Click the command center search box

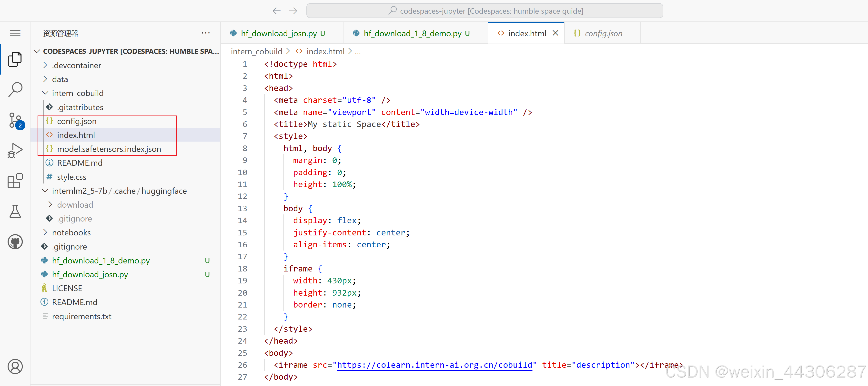point(484,11)
